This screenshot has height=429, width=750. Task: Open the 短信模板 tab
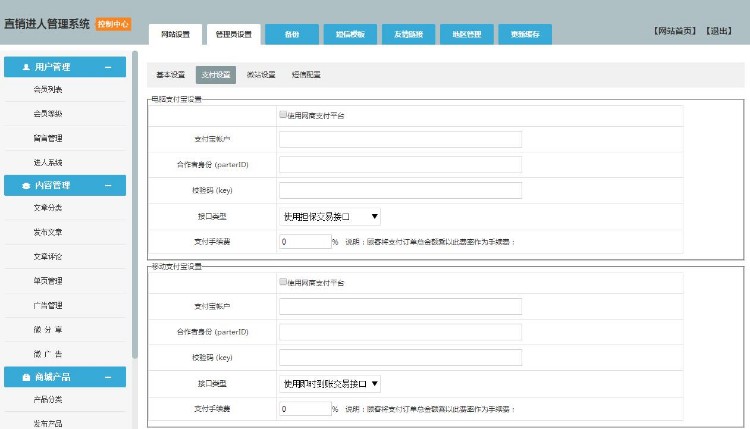[x=350, y=34]
